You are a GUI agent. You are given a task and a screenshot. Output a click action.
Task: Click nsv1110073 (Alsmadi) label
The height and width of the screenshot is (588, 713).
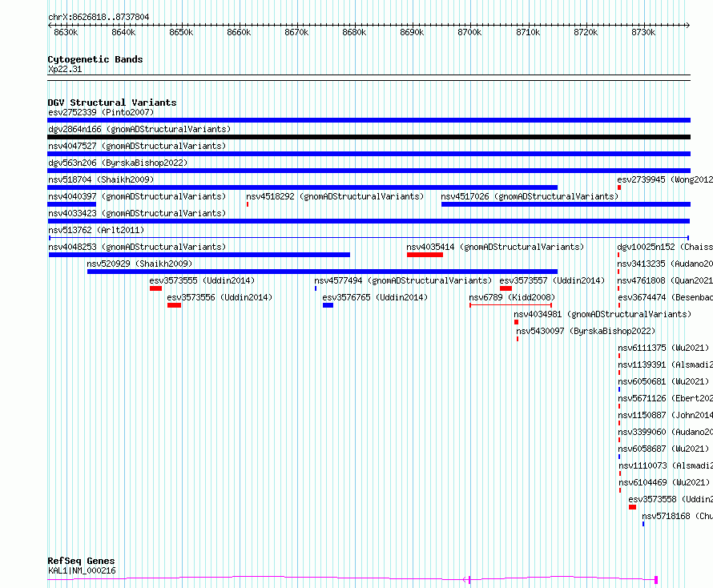pos(666,465)
